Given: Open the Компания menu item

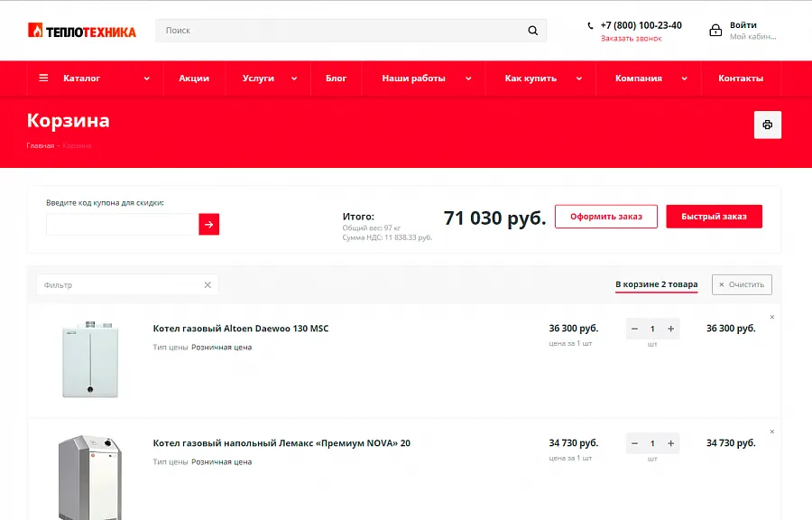Looking at the screenshot, I should (639, 79).
